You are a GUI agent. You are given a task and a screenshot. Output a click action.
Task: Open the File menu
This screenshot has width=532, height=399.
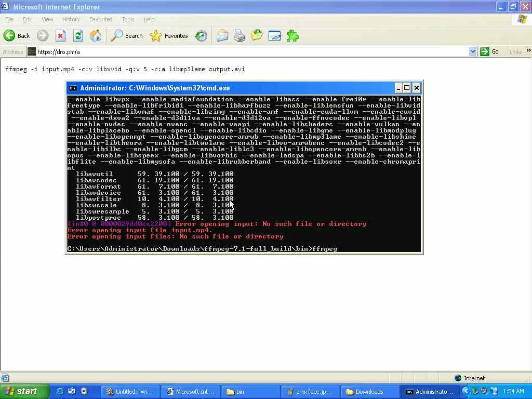pyautogui.click(x=9, y=19)
